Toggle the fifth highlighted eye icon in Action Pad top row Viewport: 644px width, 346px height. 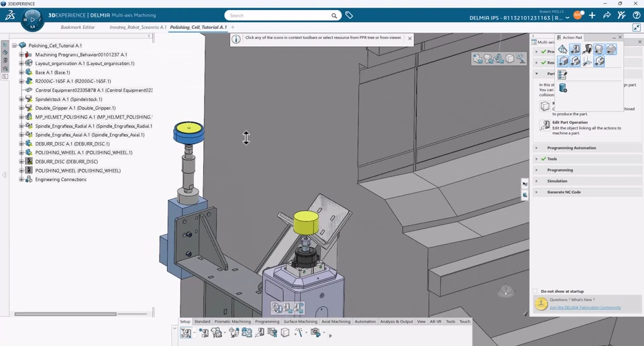[x=611, y=49]
